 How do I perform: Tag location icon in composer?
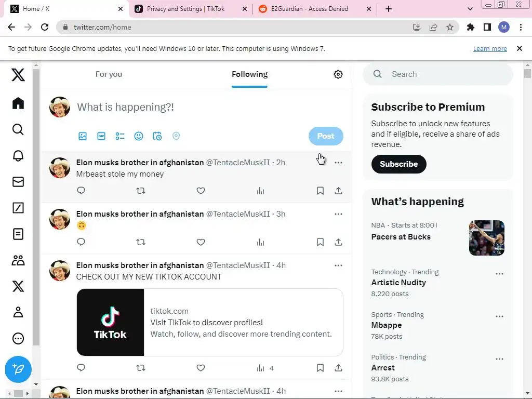tap(176, 136)
